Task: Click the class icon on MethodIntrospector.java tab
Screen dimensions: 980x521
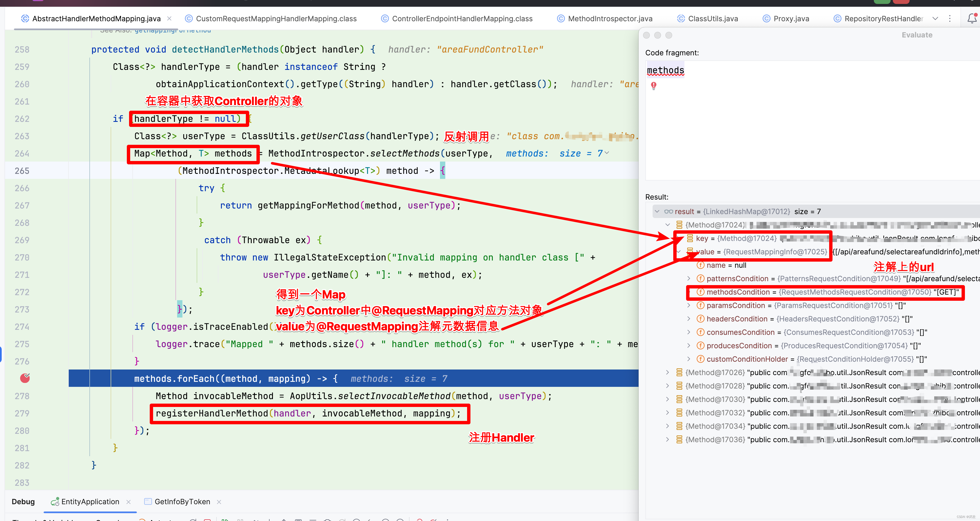Action: (x=561, y=19)
